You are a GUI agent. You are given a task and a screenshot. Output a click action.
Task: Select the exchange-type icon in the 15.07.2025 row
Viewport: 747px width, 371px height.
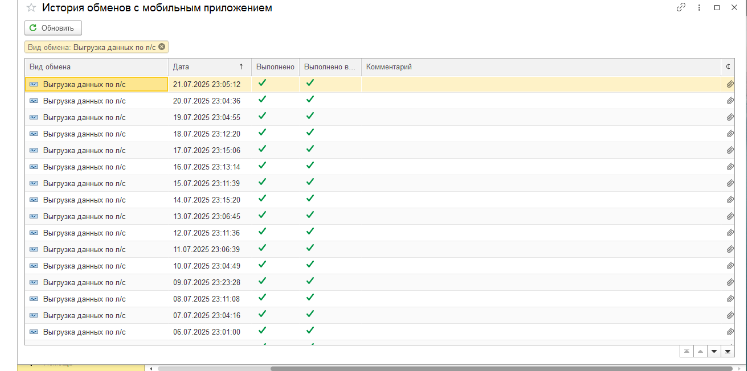point(33,183)
